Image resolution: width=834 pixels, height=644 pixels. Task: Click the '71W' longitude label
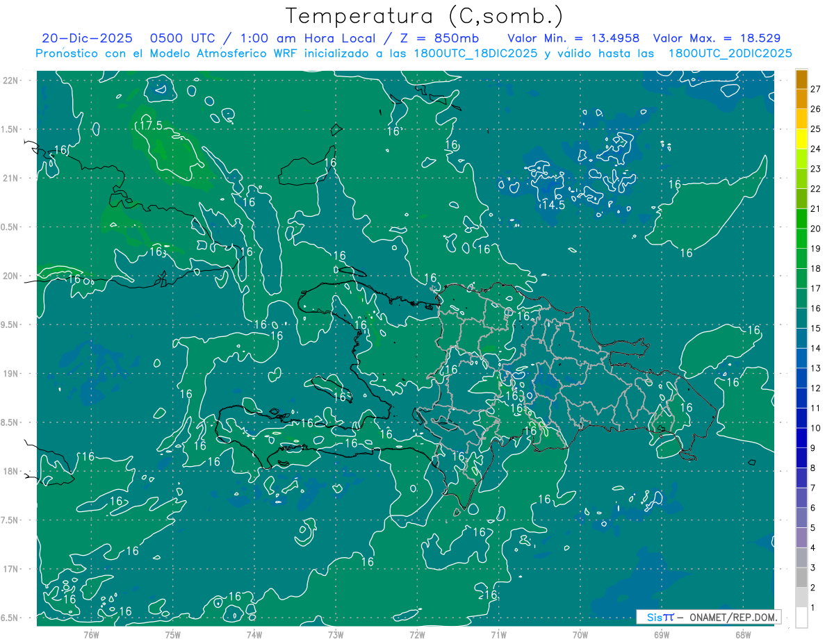(x=498, y=634)
